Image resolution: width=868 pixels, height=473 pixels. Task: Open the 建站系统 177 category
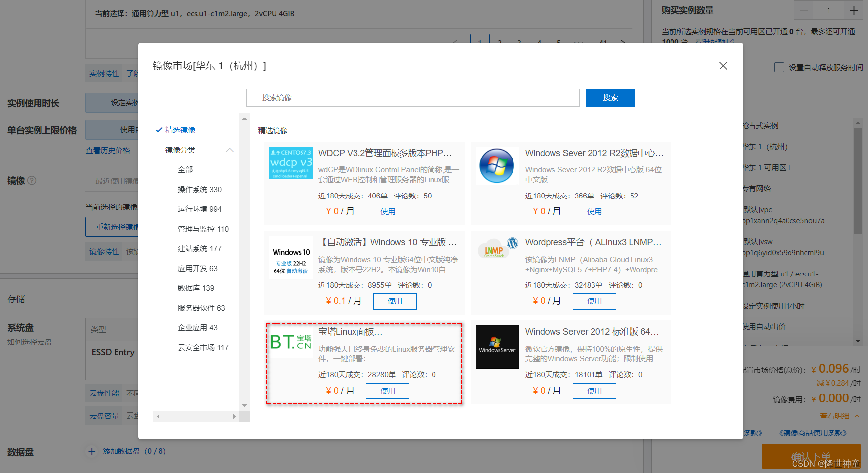pyautogui.click(x=199, y=248)
